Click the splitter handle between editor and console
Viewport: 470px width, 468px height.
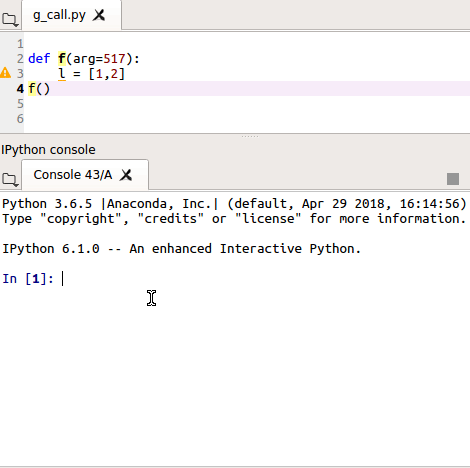pyautogui.click(x=249, y=136)
